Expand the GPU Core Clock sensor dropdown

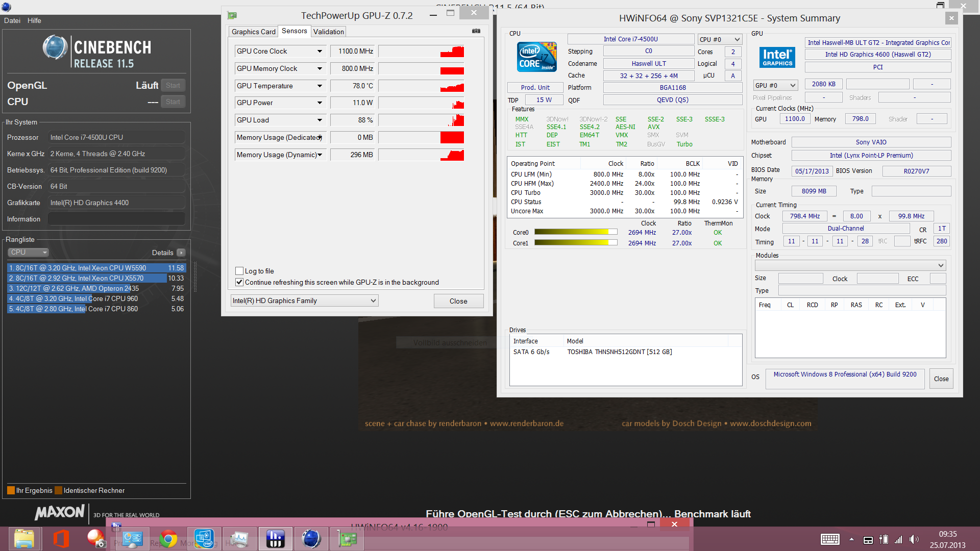[320, 52]
